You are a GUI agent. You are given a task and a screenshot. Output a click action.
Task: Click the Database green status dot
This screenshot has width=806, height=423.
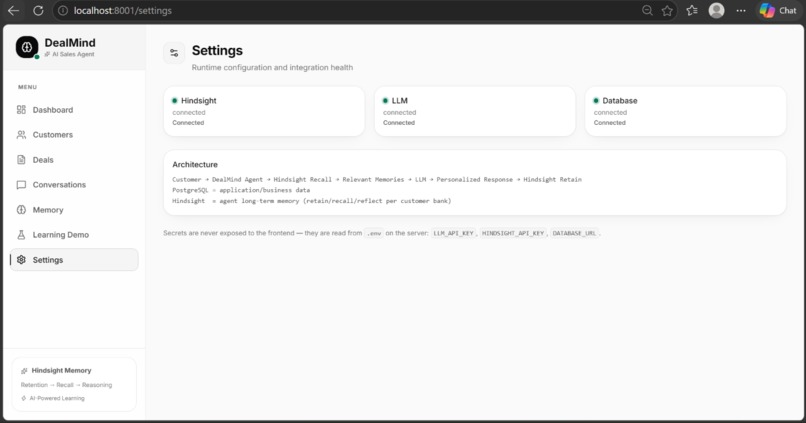click(596, 101)
